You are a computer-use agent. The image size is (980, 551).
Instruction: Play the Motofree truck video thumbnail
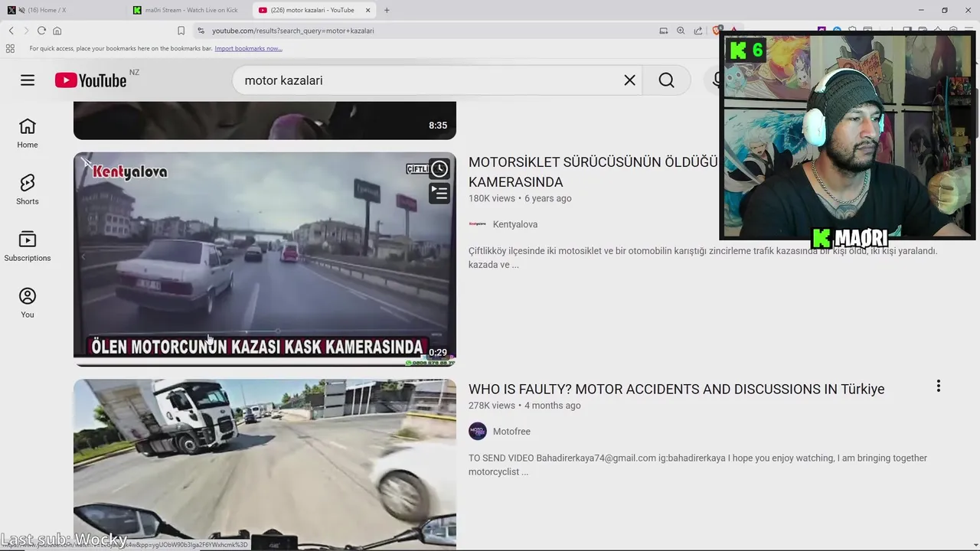pyautogui.click(x=265, y=465)
